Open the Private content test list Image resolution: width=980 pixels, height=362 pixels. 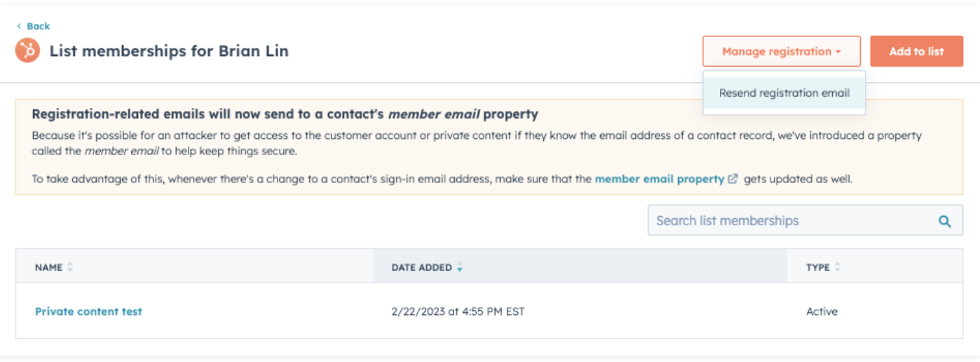[88, 311]
